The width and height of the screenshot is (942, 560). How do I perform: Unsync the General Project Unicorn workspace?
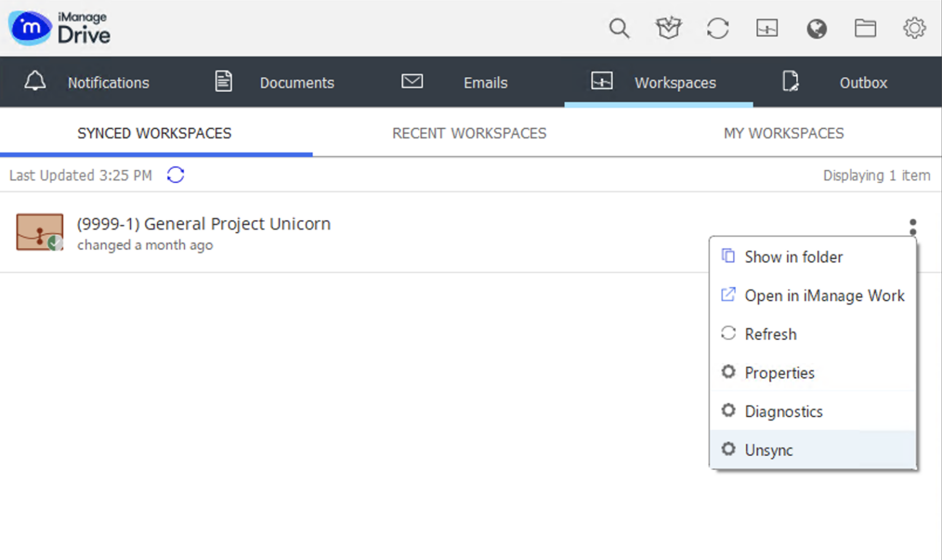[x=768, y=450]
